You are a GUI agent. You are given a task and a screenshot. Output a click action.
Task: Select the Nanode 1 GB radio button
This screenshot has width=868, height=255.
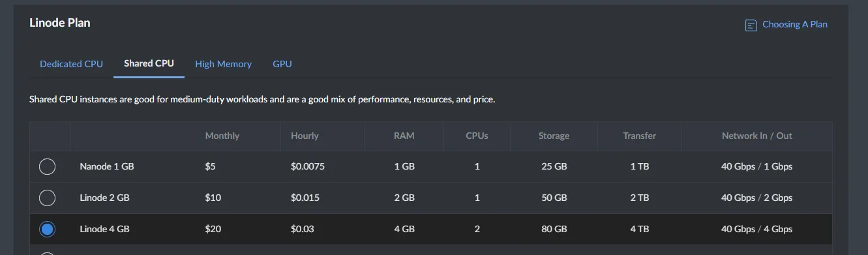pos(47,166)
